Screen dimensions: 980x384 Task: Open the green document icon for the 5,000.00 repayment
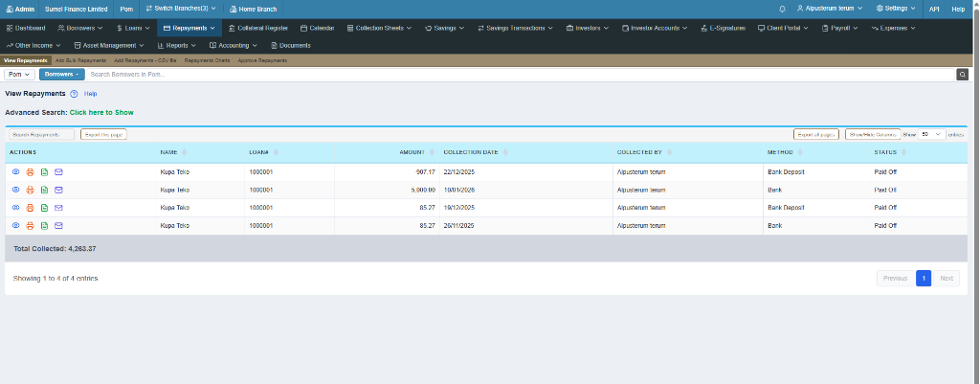[x=44, y=190]
